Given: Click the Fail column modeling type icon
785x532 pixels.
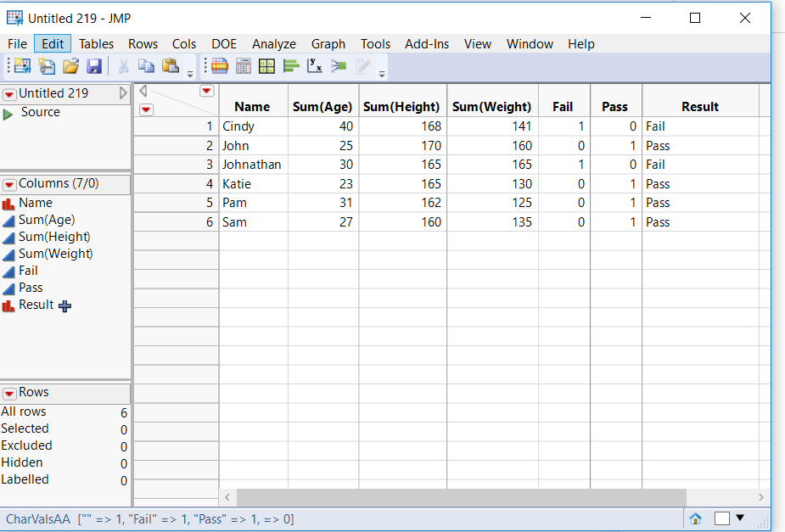Looking at the screenshot, I should click(x=8, y=272).
